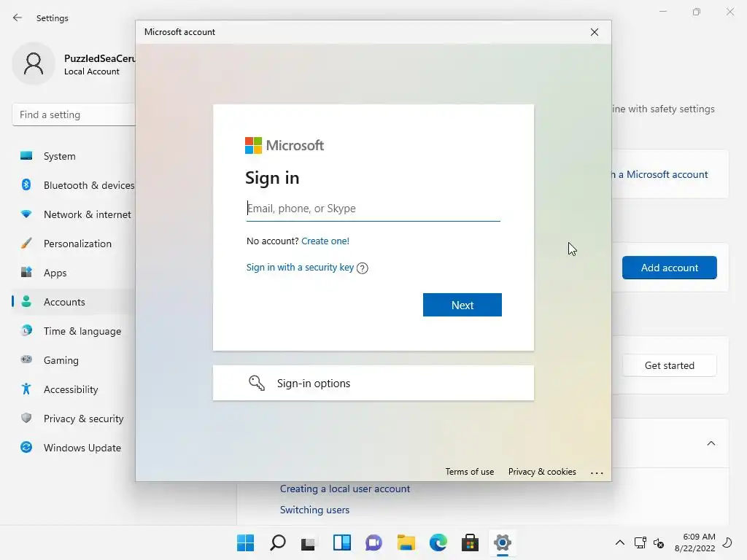Click the Windows Update sync icon
This screenshot has width=747, height=560.
click(x=26, y=447)
